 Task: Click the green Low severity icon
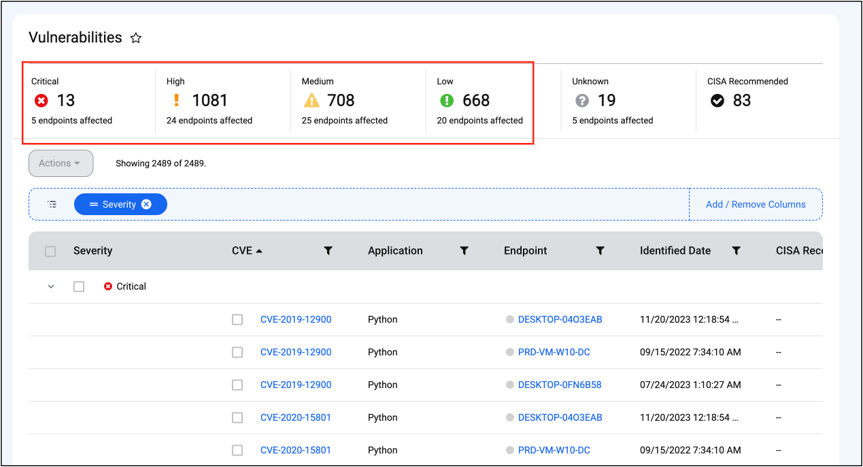[x=446, y=100]
